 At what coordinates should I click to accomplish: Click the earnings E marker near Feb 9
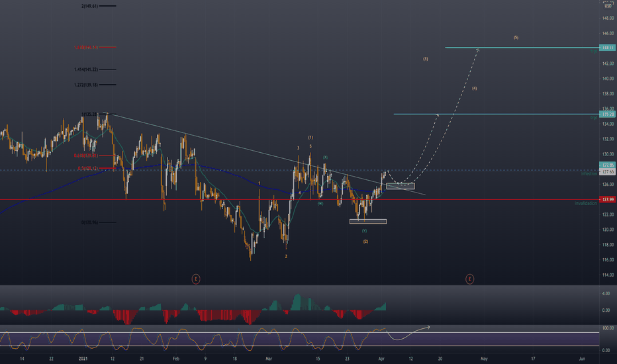(x=195, y=279)
